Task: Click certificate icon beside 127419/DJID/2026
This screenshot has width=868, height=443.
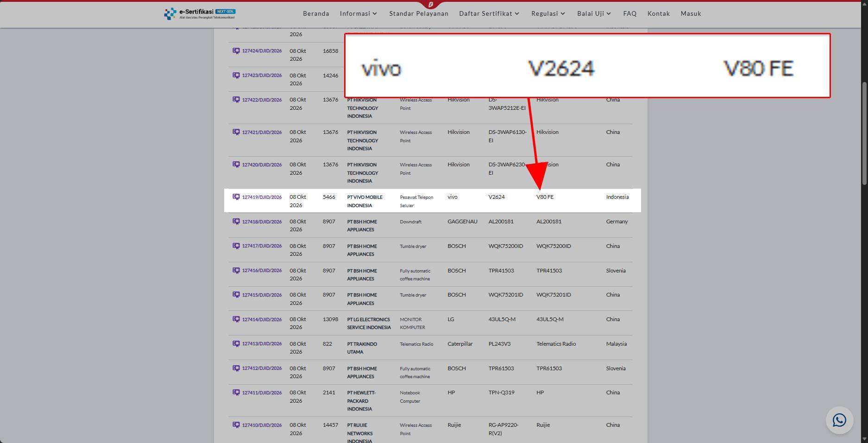Action: (x=236, y=197)
